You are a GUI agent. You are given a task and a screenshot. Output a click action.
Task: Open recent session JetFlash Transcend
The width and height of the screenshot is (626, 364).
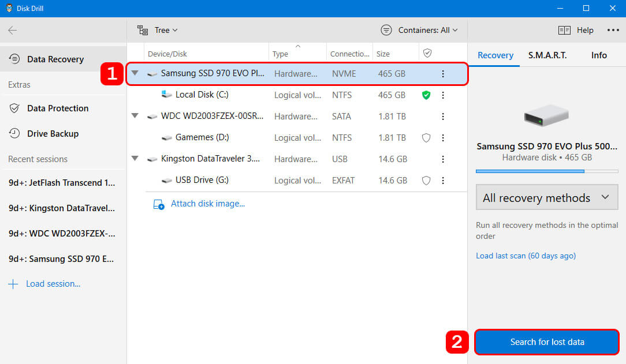tap(62, 183)
